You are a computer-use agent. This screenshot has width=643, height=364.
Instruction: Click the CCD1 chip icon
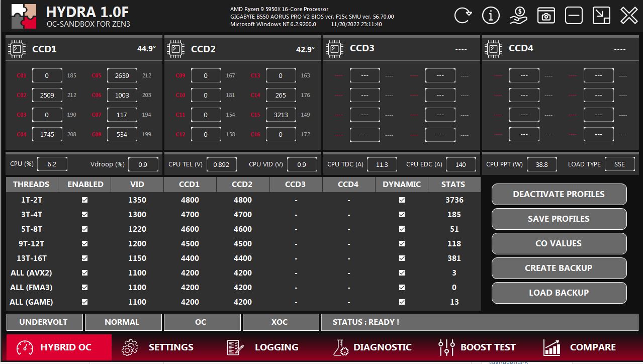click(x=17, y=49)
